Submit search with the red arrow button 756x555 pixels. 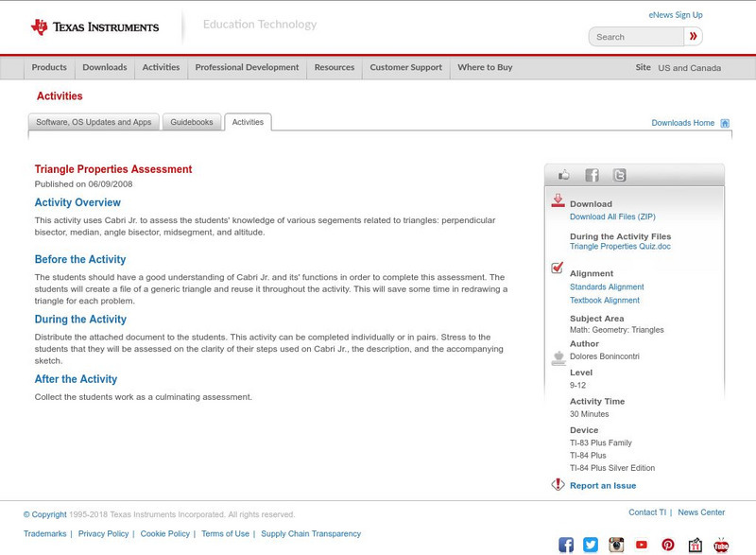coord(693,36)
